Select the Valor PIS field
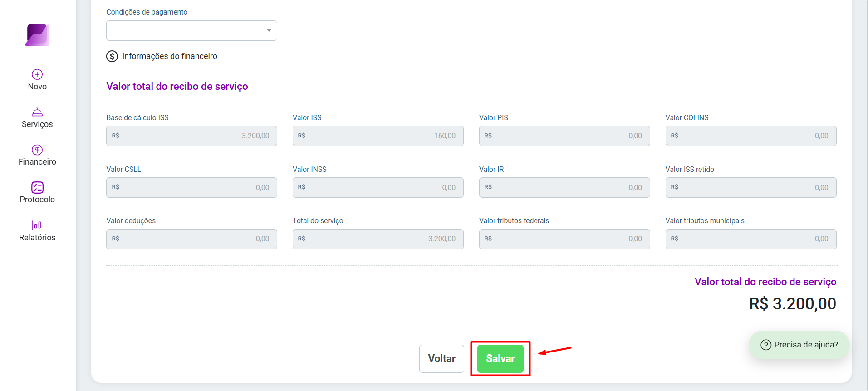This screenshot has height=391, width=868. (564, 136)
